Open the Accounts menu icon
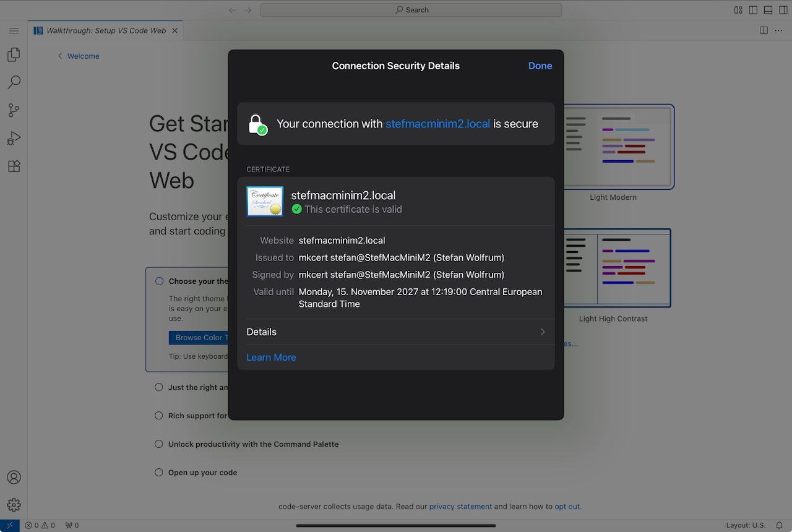792x532 pixels. tap(14, 478)
